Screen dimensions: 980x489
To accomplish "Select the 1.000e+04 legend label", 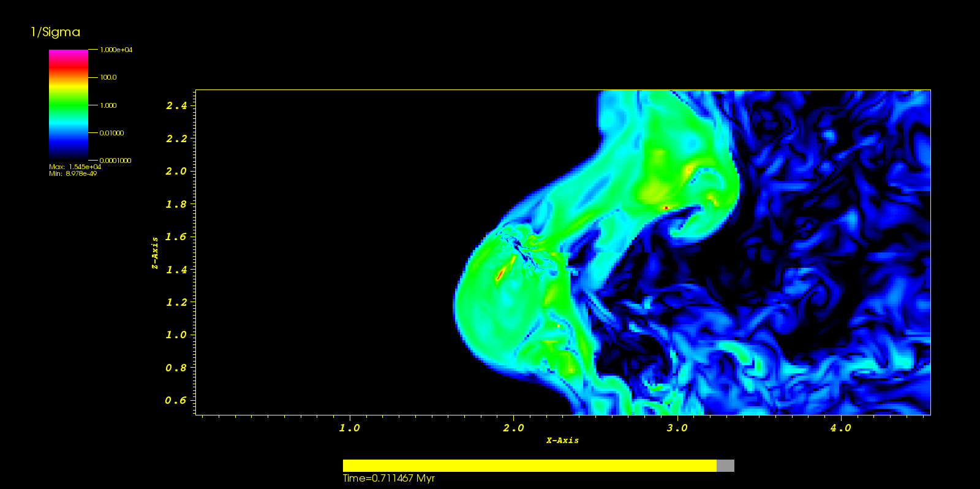I will pyautogui.click(x=116, y=50).
